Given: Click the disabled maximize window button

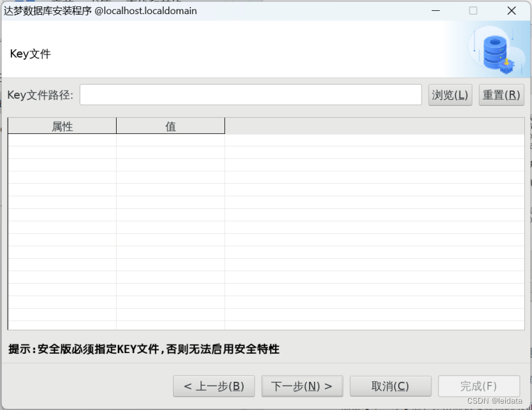Looking at the screenshot, I should coord(473,10).
